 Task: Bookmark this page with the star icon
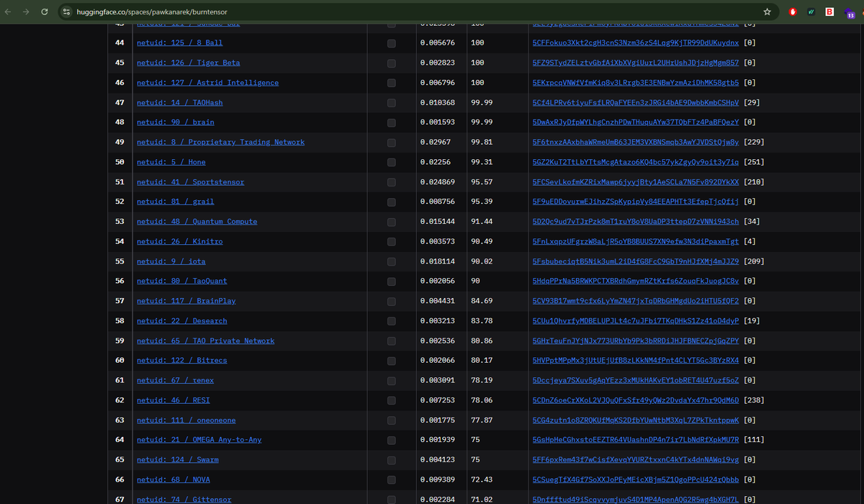click(768, 12)
